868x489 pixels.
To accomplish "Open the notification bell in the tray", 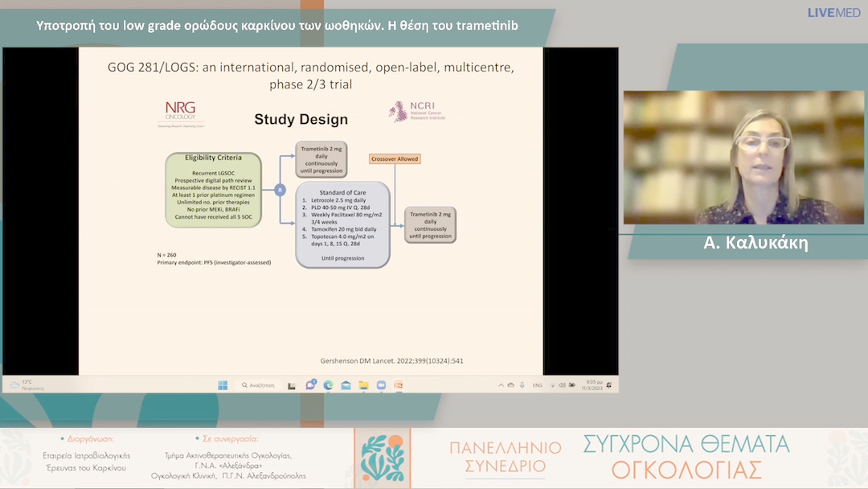I will pyautogui.click(x=609, y=385).
